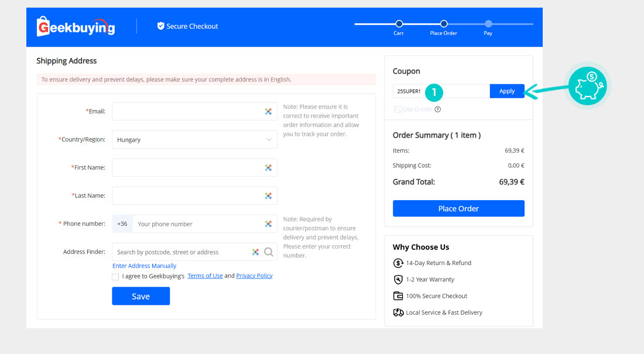Click the G-coin help question mark icon
The height and width of the screenshot is (354, 644).
point(438,109)
